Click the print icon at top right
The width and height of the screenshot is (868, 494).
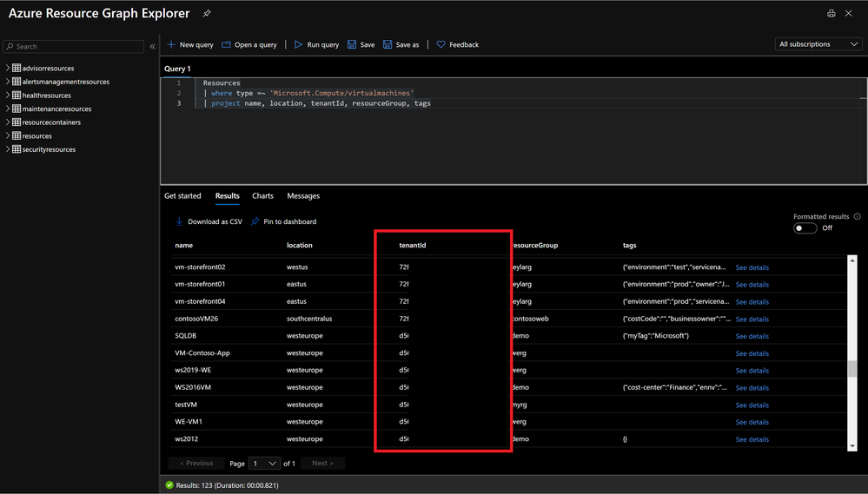click(831, 13)
